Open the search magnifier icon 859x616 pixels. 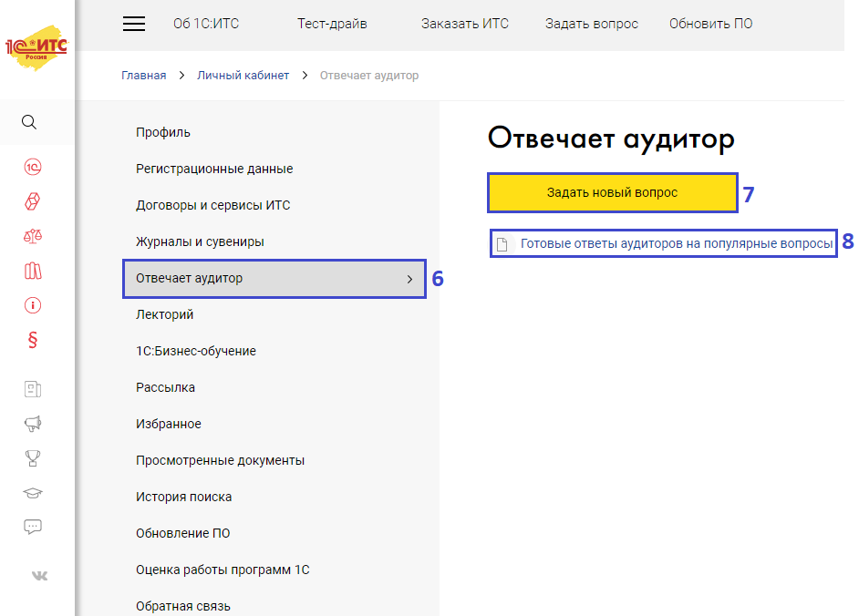point(30,122)
